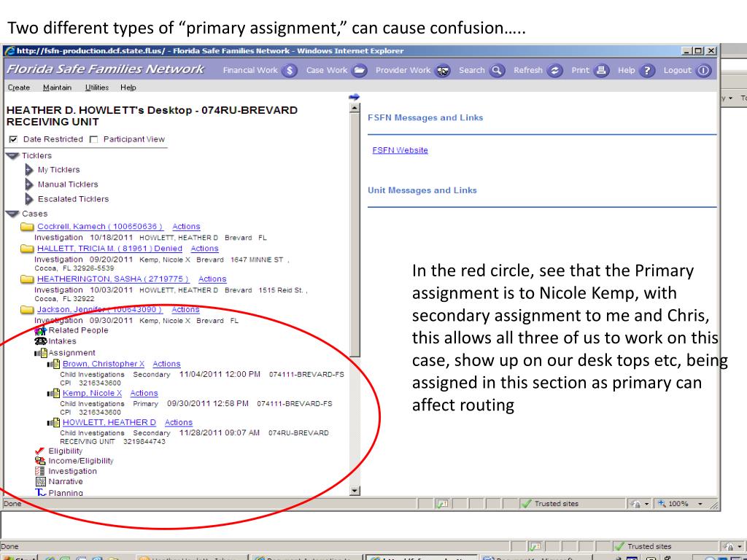Click the Trusted sites status indicator

(551, 504)
